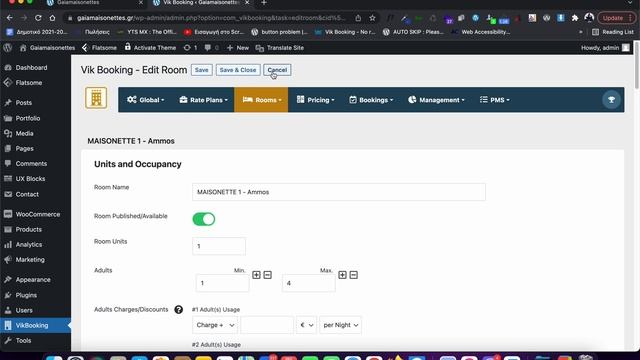The width and height of the screenshot is (640, 360).
Task: Expand the Bookings dropdown menu
Action: [371, 100]
